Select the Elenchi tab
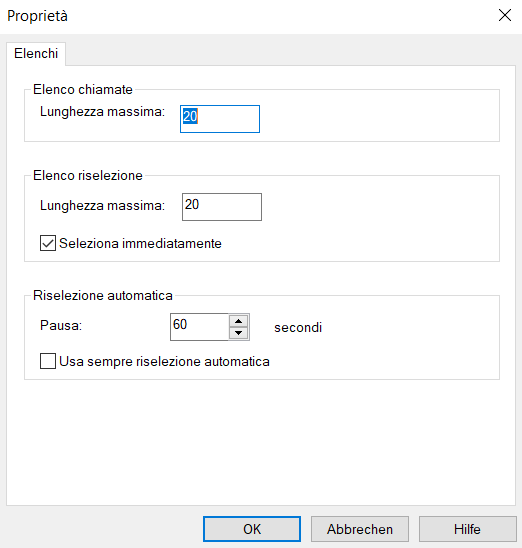The image size is (522, 548). tap(36, 53)
